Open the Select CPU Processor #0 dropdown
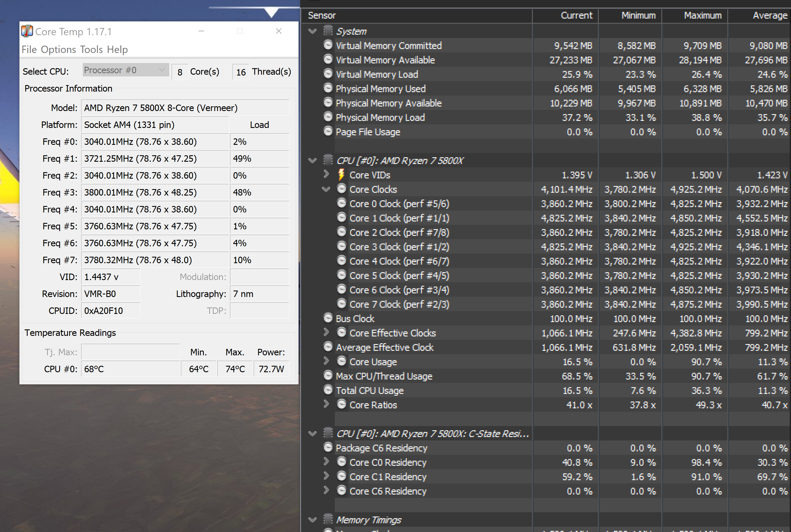 click(125, 70)
